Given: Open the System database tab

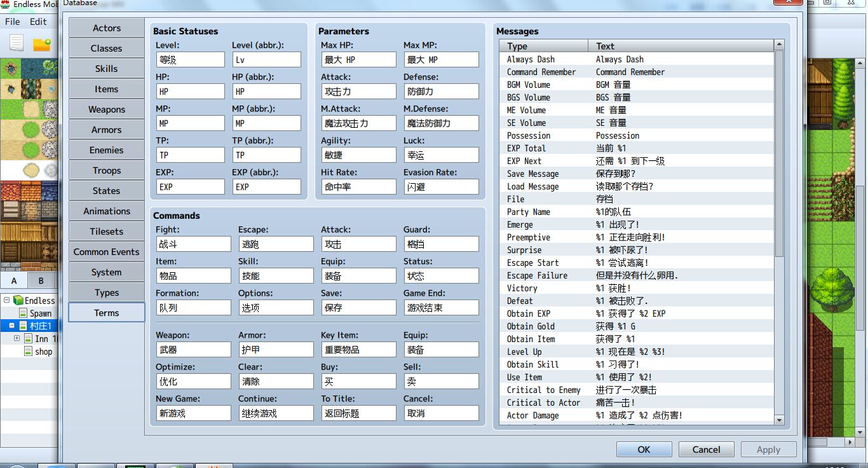Looking at the screenshot, I should point(107,272).
